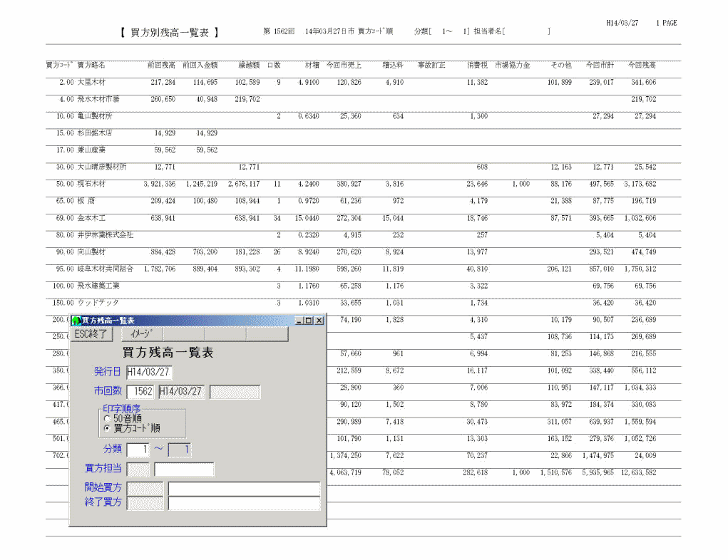
Task: Click the 14,929 value under 前回残高
Action: (165, 133)
